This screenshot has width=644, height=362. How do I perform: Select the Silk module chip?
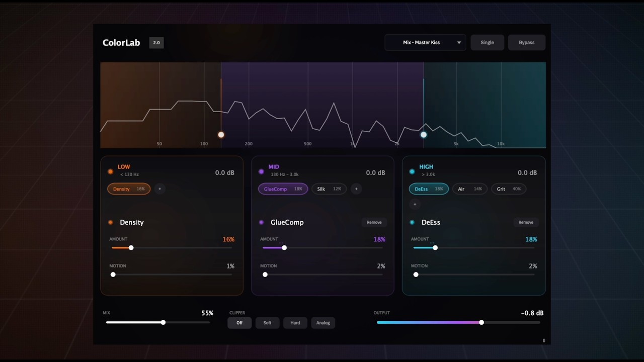click(329, 189)
